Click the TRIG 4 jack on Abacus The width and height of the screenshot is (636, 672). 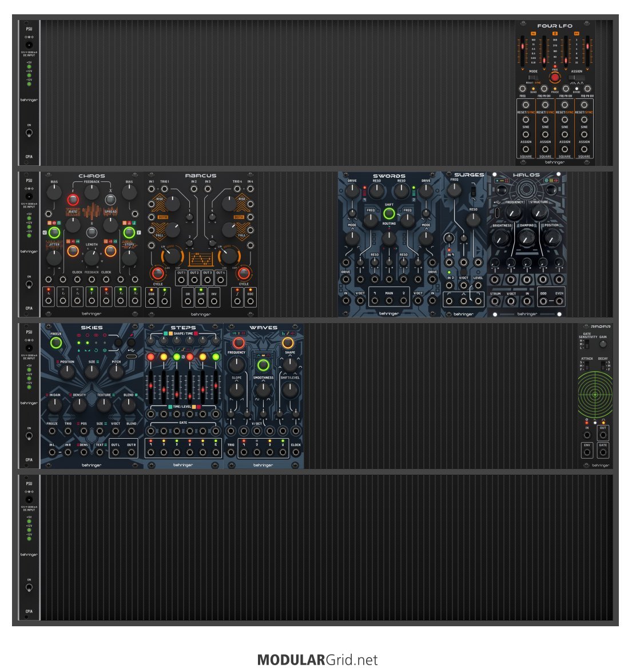(x=237, y=189)
